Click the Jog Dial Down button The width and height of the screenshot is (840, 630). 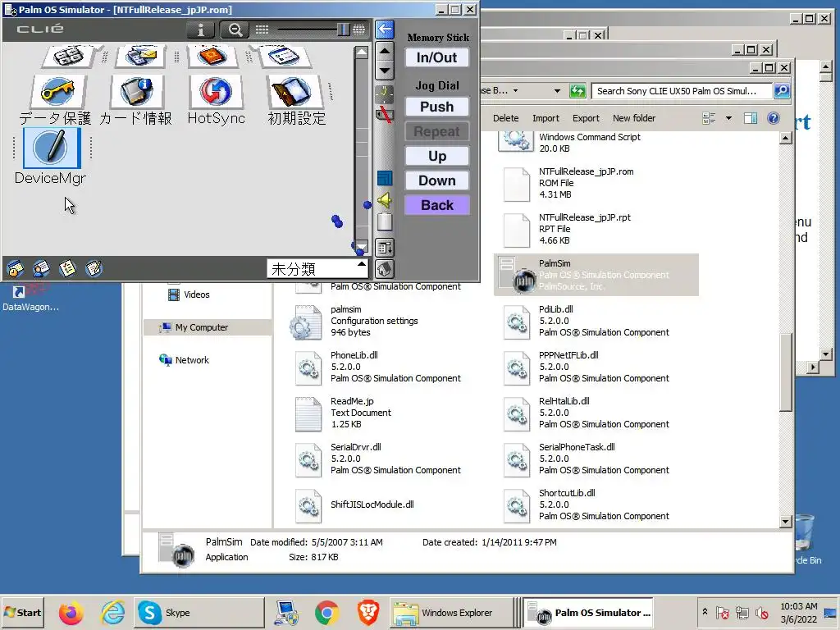(436, 180)
